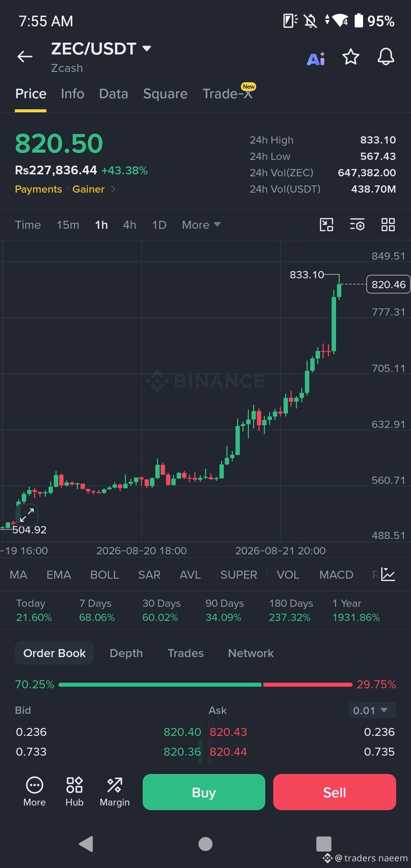Tap 180 Days 237.32% performance

[291, 610]
